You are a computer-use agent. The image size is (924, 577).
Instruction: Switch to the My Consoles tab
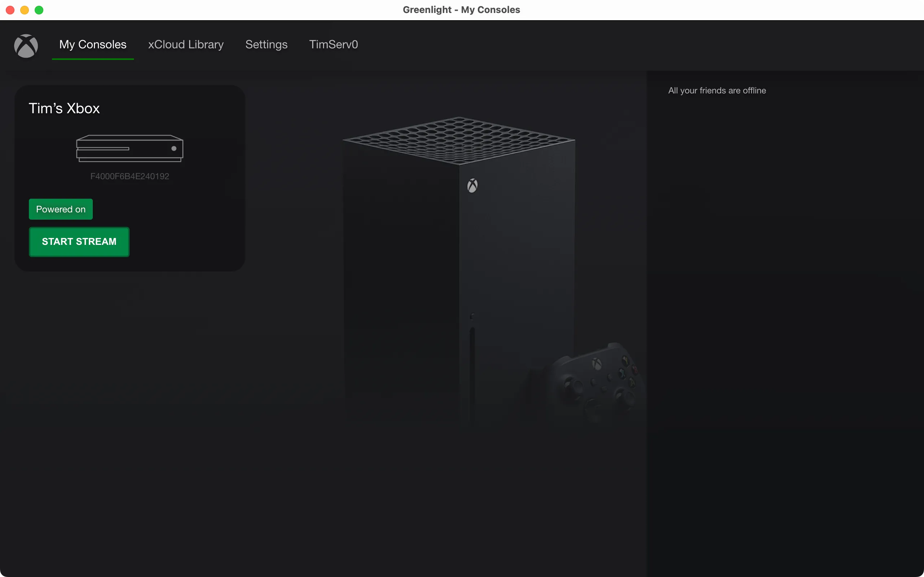93,45
